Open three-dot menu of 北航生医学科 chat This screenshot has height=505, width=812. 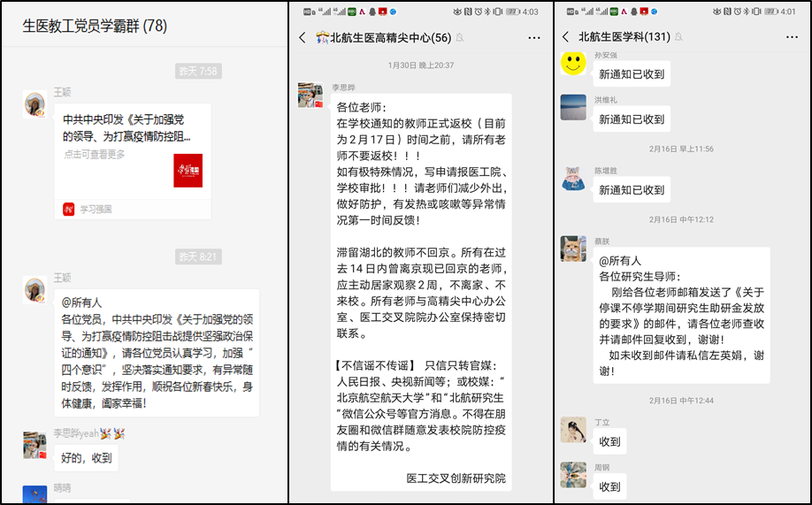tap(793, 37)
